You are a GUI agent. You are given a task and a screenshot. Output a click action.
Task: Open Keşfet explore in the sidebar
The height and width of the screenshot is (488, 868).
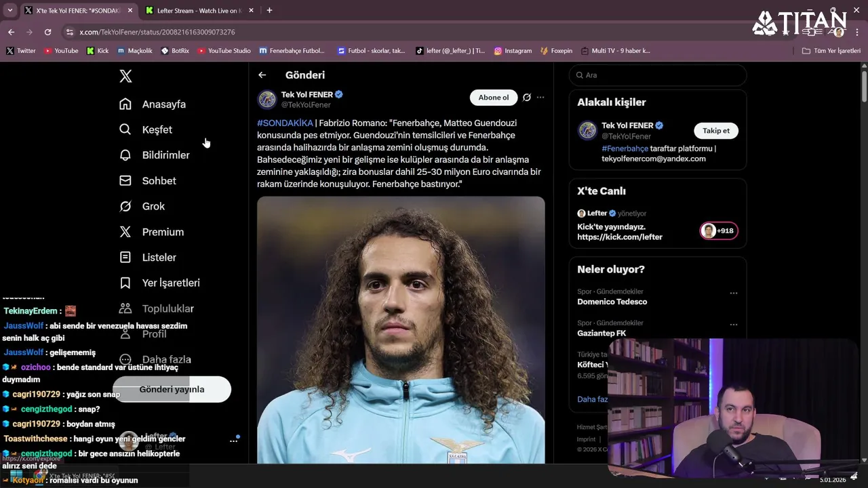[x=146, y=129]
